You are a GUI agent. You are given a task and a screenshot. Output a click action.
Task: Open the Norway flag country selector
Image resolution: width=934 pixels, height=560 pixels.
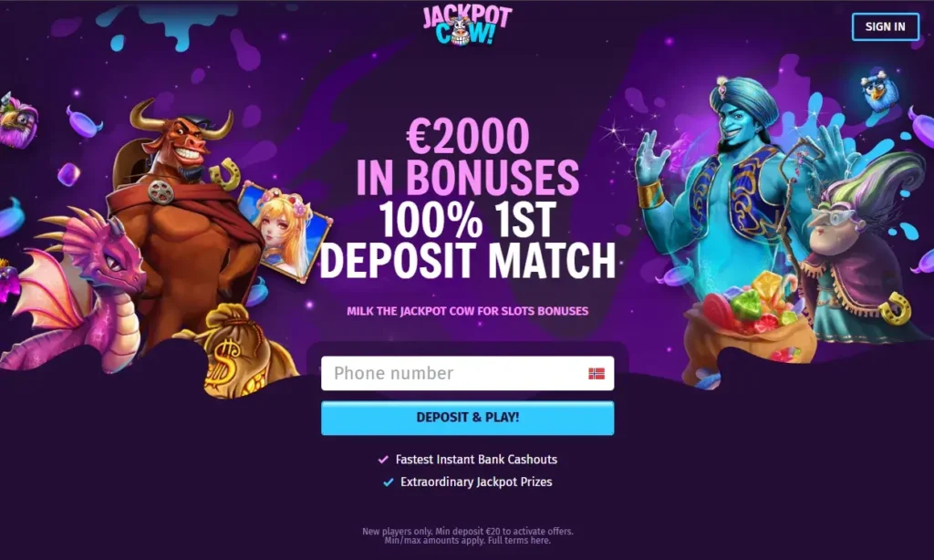pyautogui.click(x=597, y=374)
